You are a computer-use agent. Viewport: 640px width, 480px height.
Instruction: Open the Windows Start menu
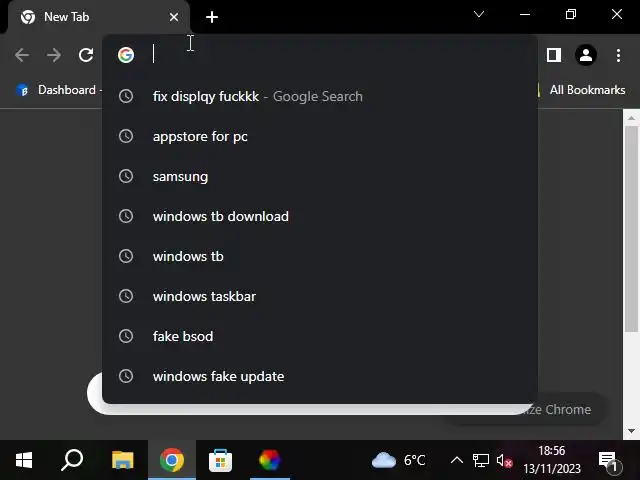[x=24, y=460]
